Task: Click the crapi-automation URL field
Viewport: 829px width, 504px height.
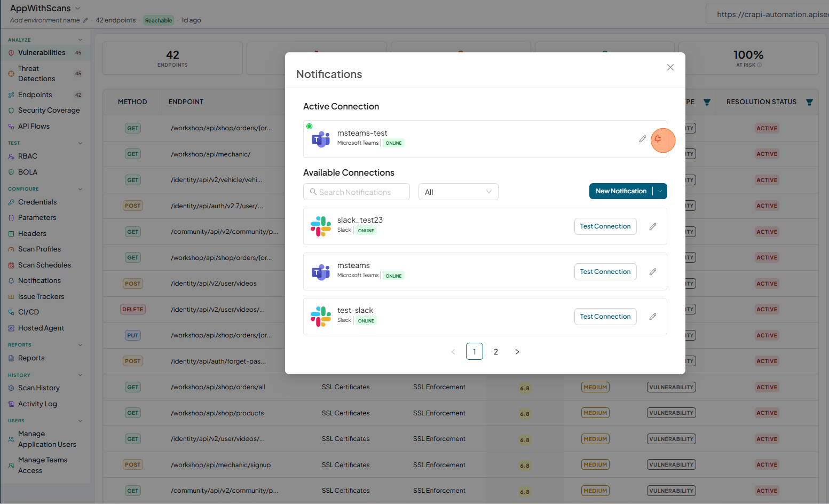Action: (x=768, y=14)
